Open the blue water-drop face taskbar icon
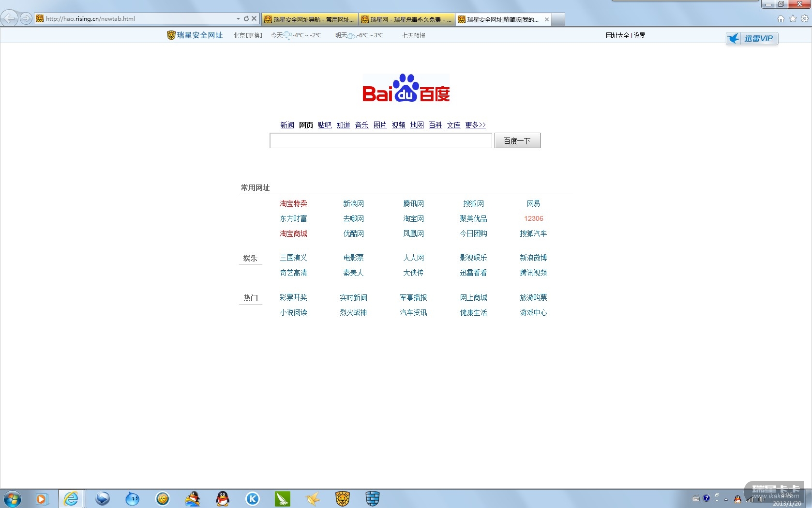 [x=132, y=498]
